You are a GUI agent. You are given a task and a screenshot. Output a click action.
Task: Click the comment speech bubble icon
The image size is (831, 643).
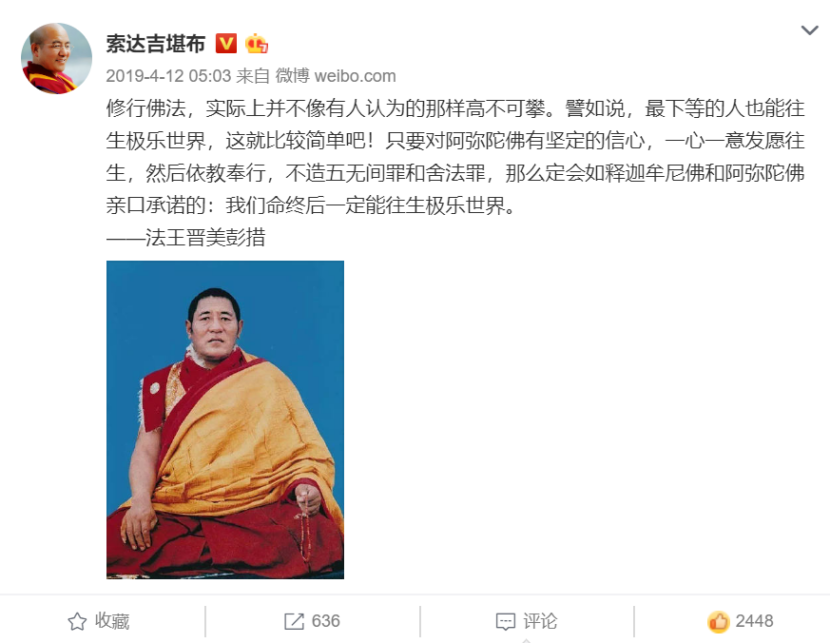click(x=505, y=621)
